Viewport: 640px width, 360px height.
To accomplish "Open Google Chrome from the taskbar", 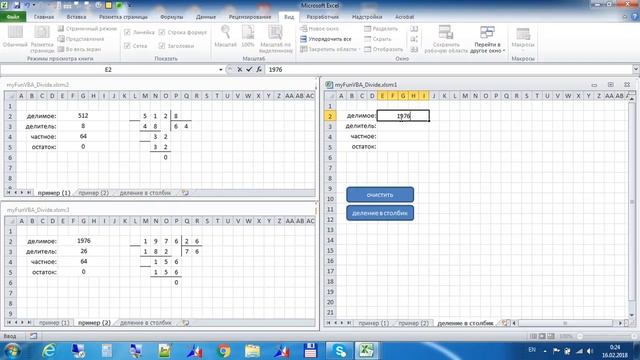I will 223,351.
